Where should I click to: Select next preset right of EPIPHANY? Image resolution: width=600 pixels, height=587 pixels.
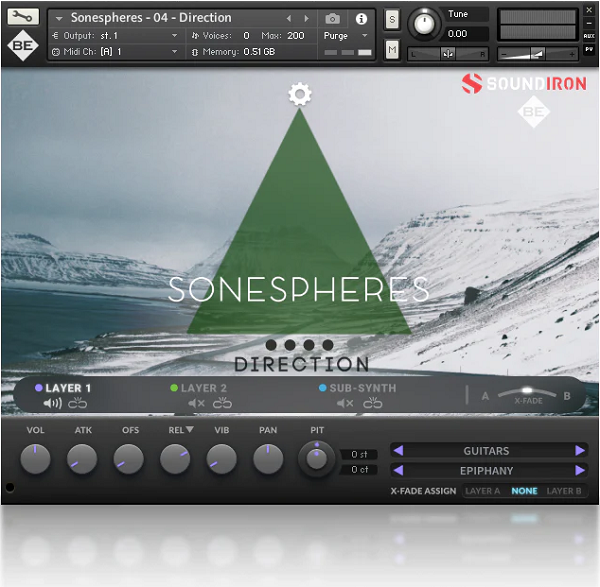tap(580, 470)
